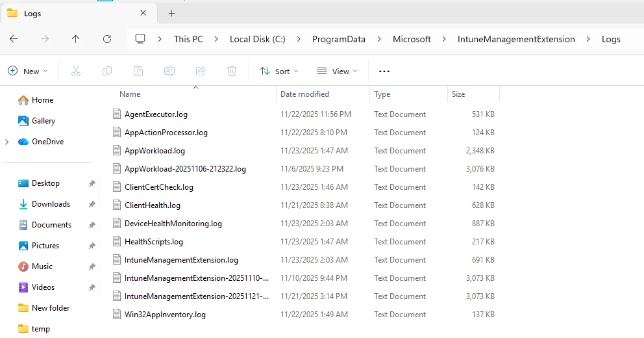Screen dimensions: 644x338
Task: Navigate to ProgramData breadcrumb
Action: click(338, 39)
